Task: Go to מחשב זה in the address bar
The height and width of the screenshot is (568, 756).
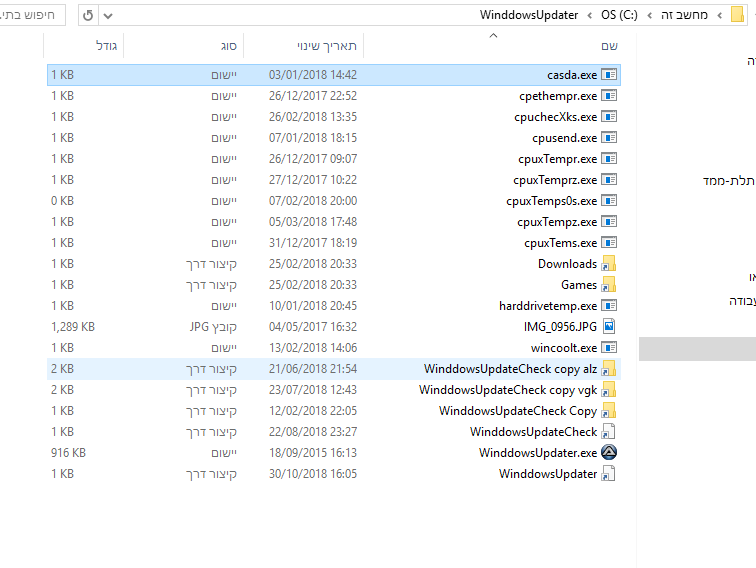Action: tap(684, 15)
